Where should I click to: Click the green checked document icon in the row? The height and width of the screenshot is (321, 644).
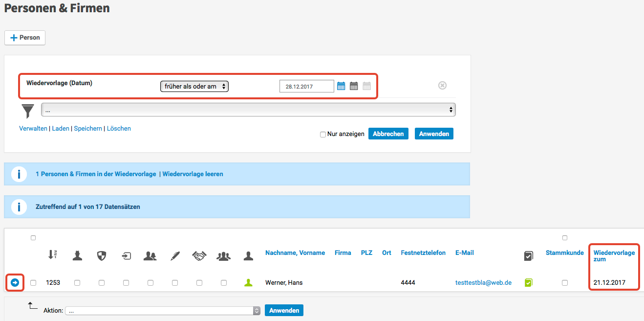[x=528, y=282]
